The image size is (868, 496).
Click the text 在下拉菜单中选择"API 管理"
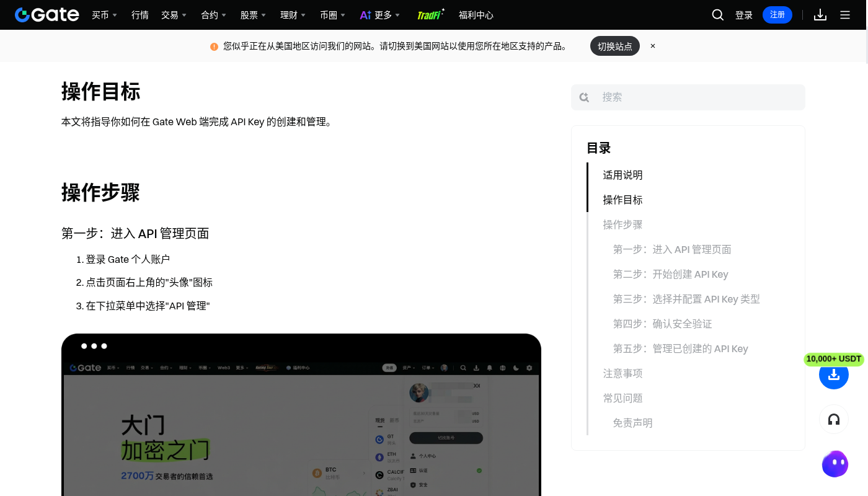(148, 306)
